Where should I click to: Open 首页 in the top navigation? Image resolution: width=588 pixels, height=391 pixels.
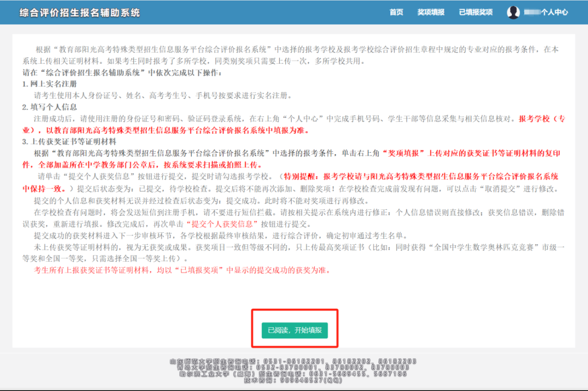coord(396,13)
